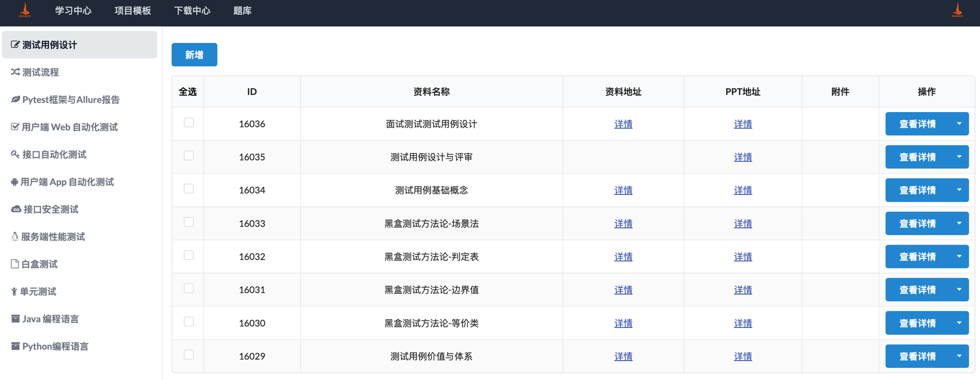Click the cloud icon beside 接口安全测试
The height and width of the screenshot is (380, 980).
coord(16,209)
